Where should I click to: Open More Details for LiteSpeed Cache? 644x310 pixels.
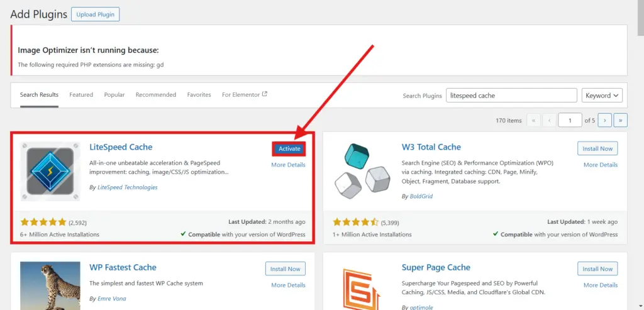[x=288, y=165]
